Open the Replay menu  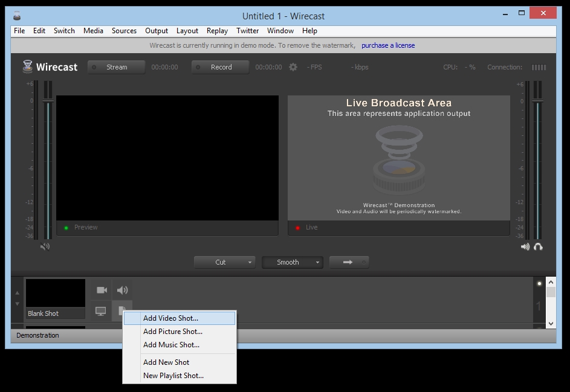[x=218, y=31]
